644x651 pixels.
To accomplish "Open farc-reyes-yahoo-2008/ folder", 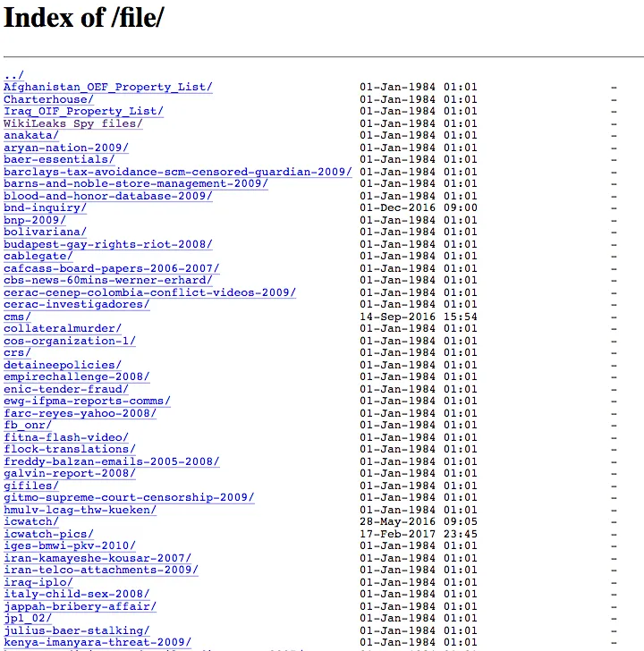I will tap(80, 413).
